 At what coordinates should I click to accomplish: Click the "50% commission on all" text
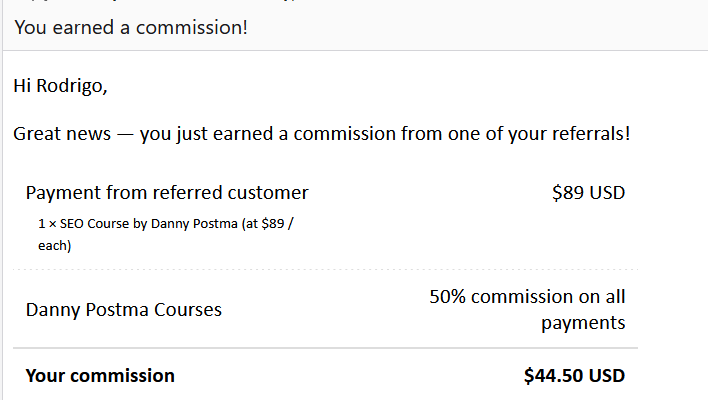click(x=527, y=297)
